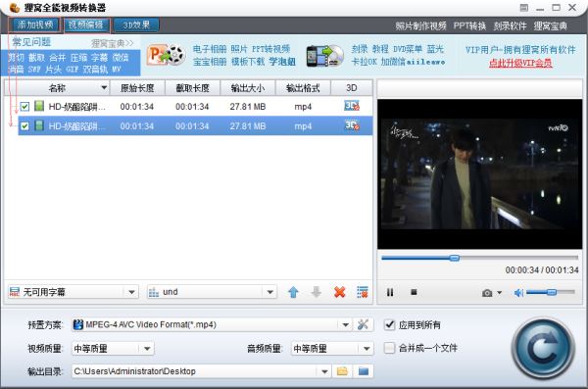Image resolution: width=588 pixels, height=389 pixels.
Task: Start conversion with the big round button
Action: [543, 349]
